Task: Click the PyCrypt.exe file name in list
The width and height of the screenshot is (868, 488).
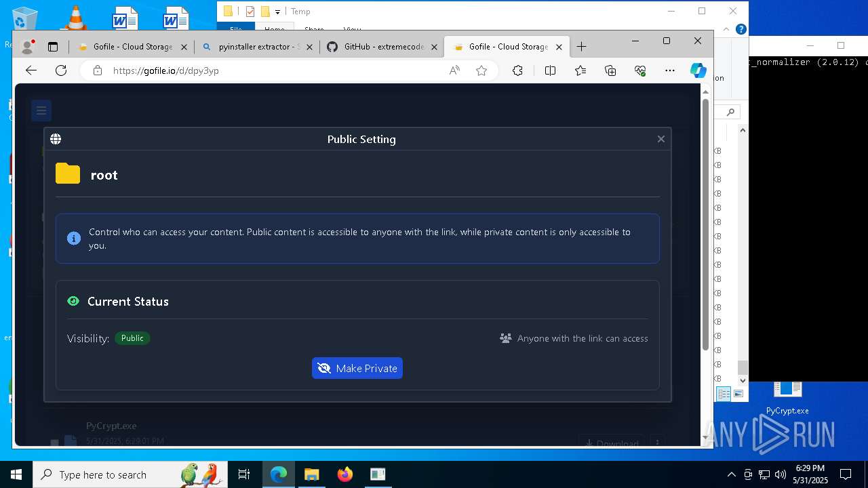Action: 111,426
